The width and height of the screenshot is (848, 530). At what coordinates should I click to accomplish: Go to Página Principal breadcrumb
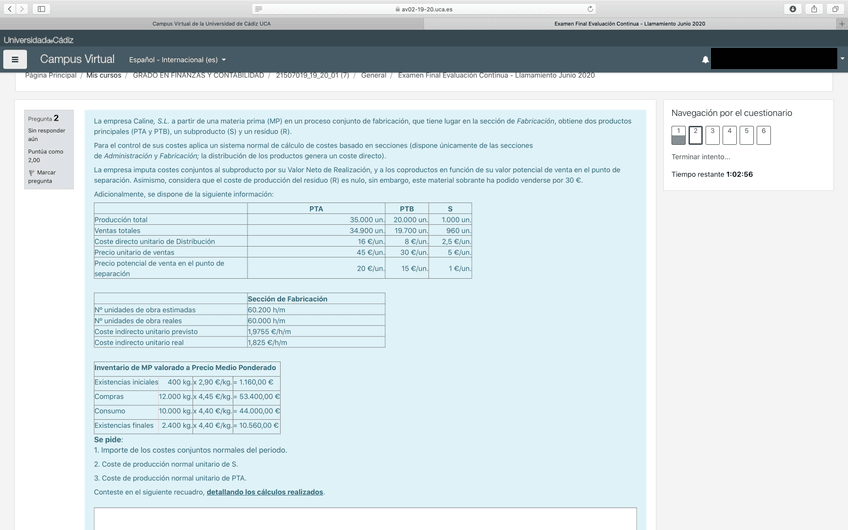click(x=50, y=76)
